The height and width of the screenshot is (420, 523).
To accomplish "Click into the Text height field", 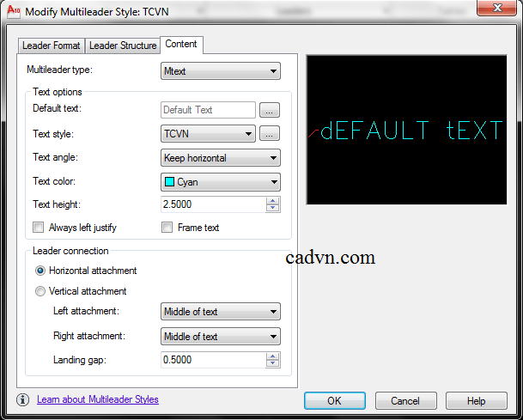I will coord(214,204).
